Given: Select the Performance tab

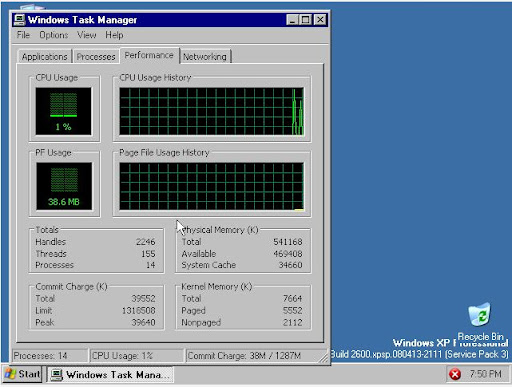Looking at the screenshot, I should pyautogui.click(x=149, y=55).
